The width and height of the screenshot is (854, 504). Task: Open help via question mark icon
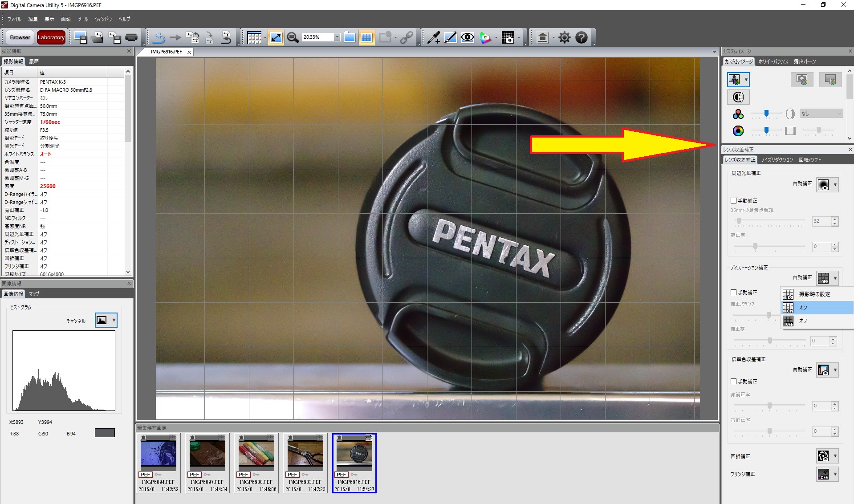582,37
